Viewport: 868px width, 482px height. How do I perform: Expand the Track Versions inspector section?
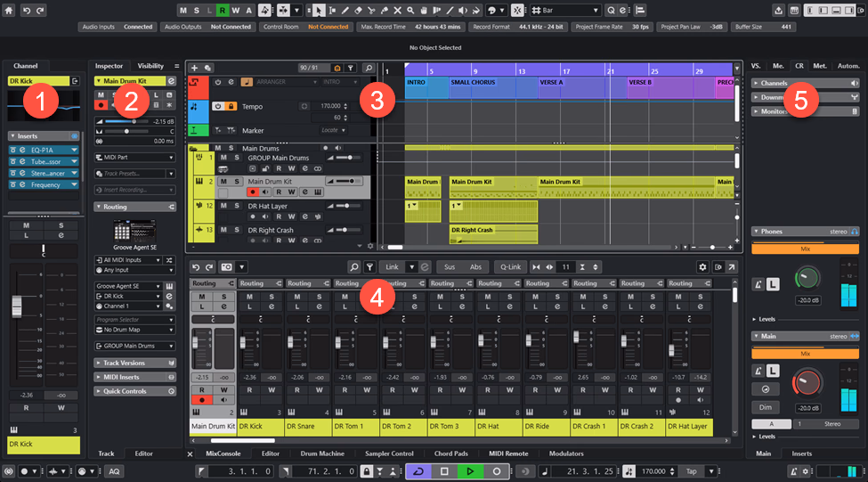click(x=135, y=363)
